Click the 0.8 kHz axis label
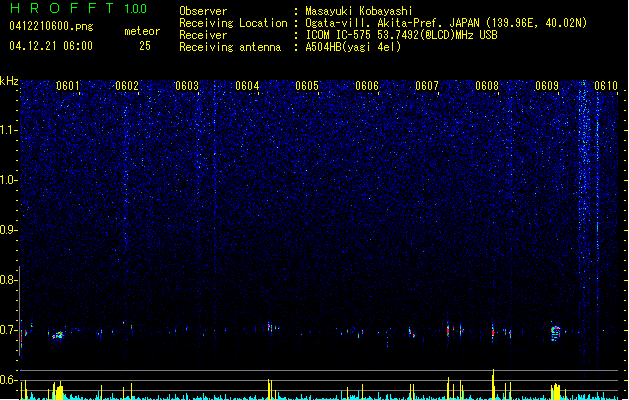 tap(8, 280)
